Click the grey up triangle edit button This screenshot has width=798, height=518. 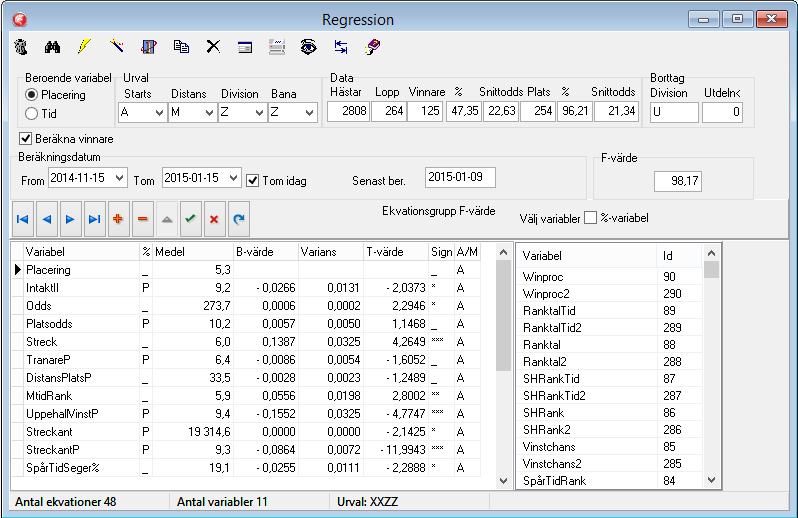pos(166,219)
